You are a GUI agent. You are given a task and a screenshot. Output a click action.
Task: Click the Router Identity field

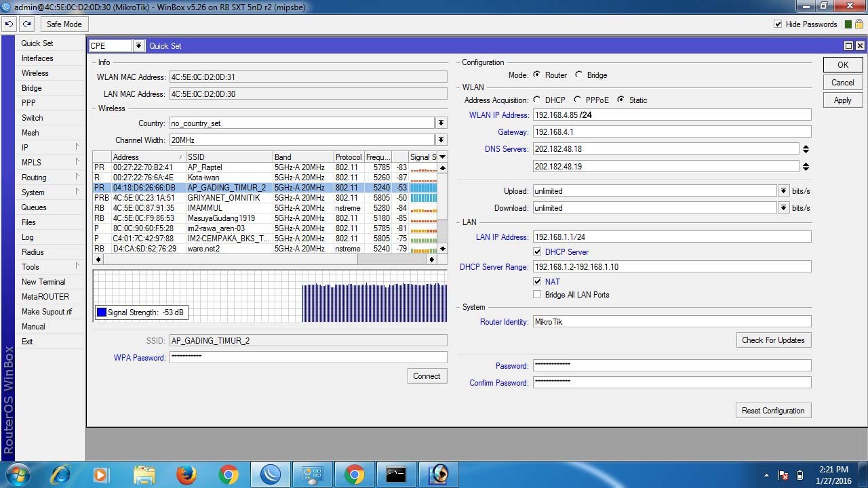[671, 322]
